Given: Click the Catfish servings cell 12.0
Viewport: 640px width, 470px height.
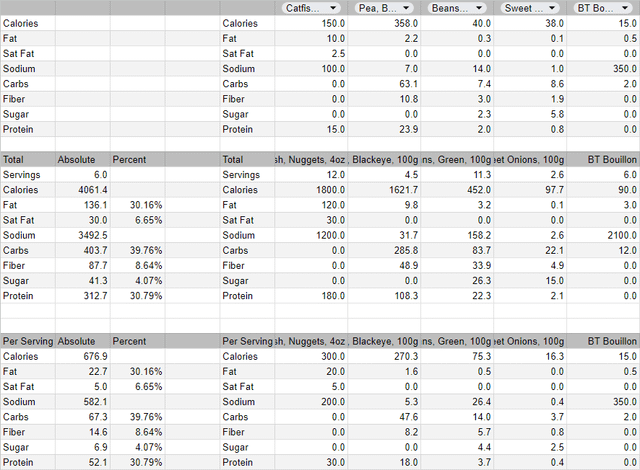Looking at the screenshot, I should pyautogui.click(x=311, y=175).
